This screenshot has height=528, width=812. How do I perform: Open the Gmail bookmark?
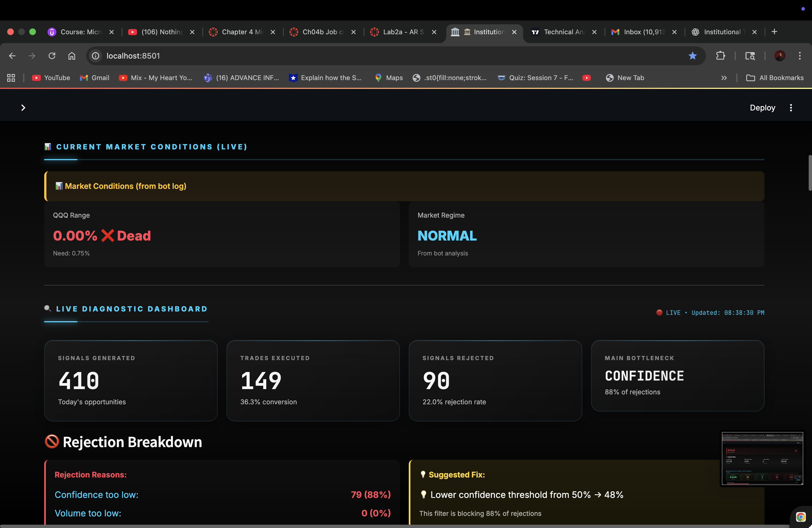coord(94,78)
